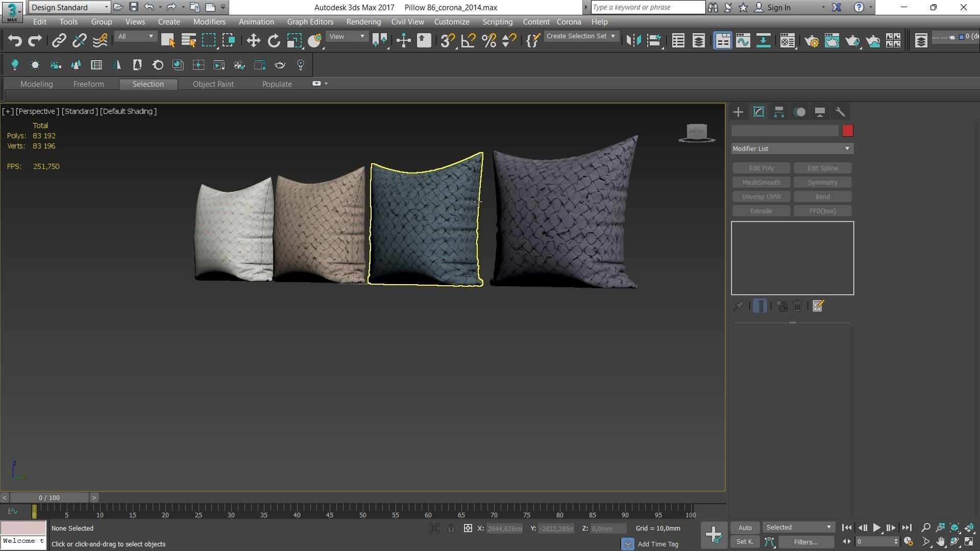This screenshot has height=551, width=980.
Task: Toggle 3D Snaps on
Action: click(x=448, y=40)
